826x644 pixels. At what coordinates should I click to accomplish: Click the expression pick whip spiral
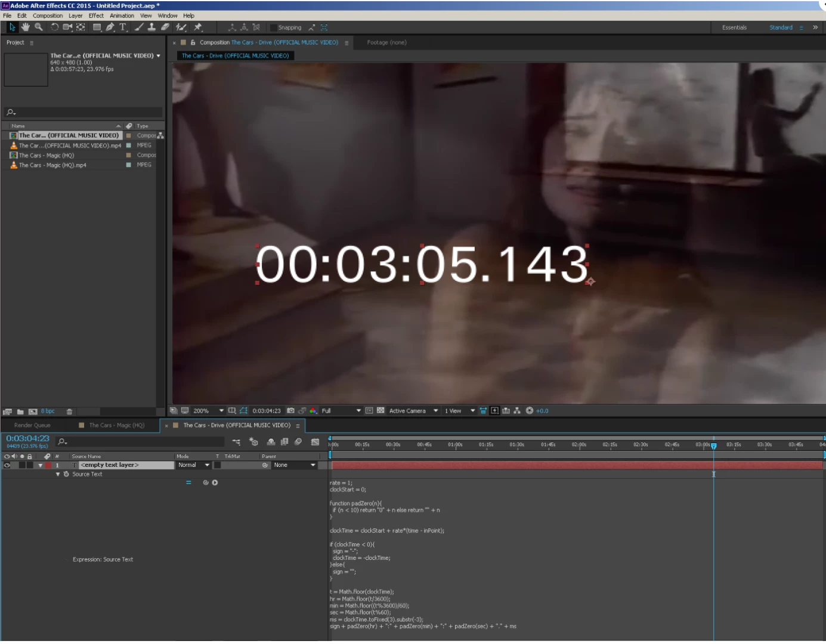pos(206,482)
